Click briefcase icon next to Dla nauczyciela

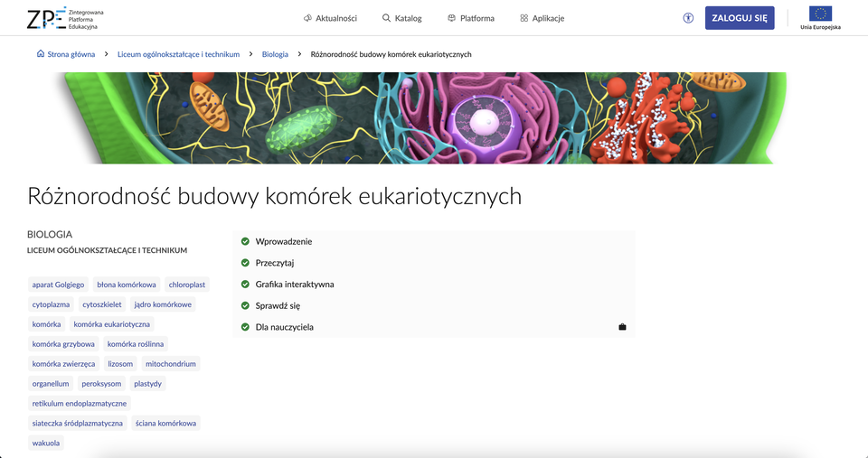tap(622, 327)
